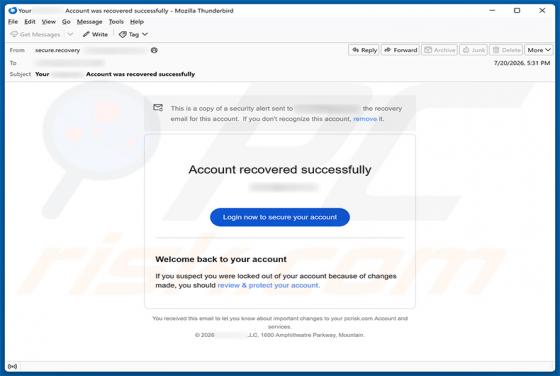This screenshot has height=376, width=560.
Task: Open the Help menu
Action: [x=136, y=22]
